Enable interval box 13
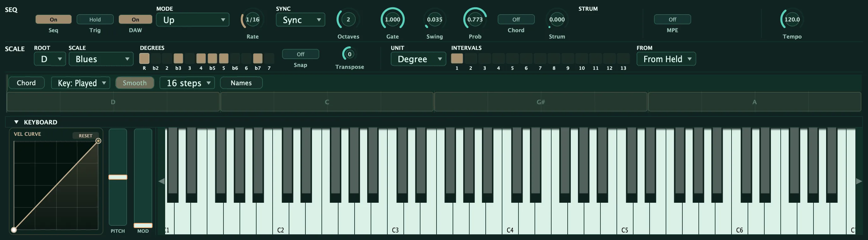The width and height of the screenshot is (868, 240). [x=623, y=58]
